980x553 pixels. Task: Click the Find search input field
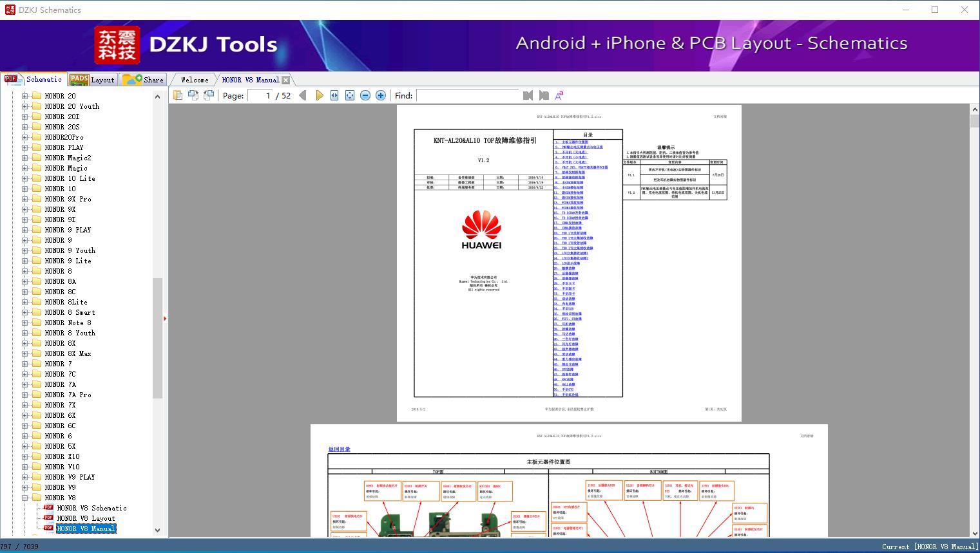468,95
